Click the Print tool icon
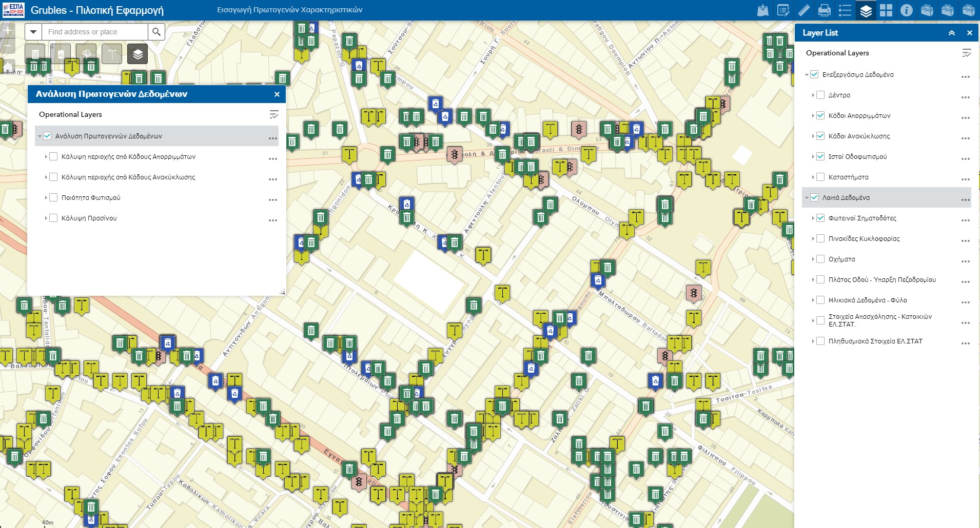 click(824, 10)
